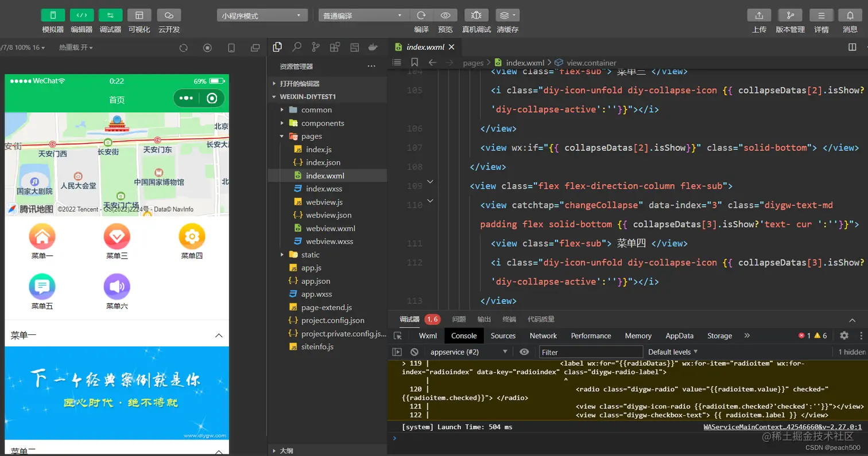Open the Sources devtools tab

pos(503,336)
